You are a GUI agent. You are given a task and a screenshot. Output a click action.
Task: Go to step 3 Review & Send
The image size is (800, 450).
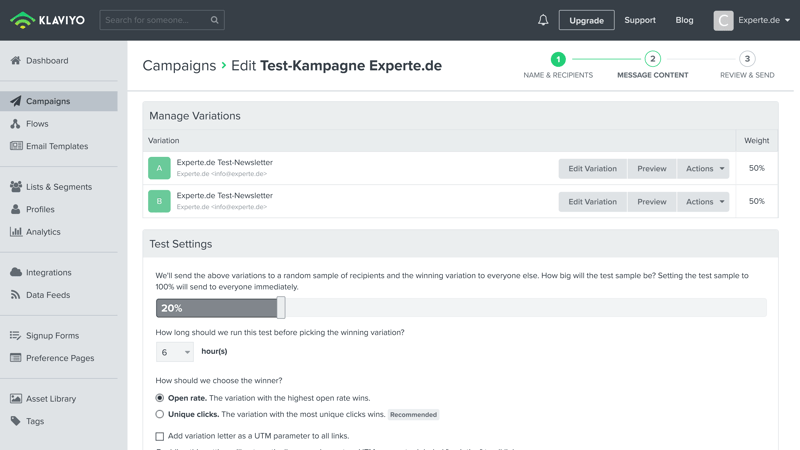click(x=746, y=59)
